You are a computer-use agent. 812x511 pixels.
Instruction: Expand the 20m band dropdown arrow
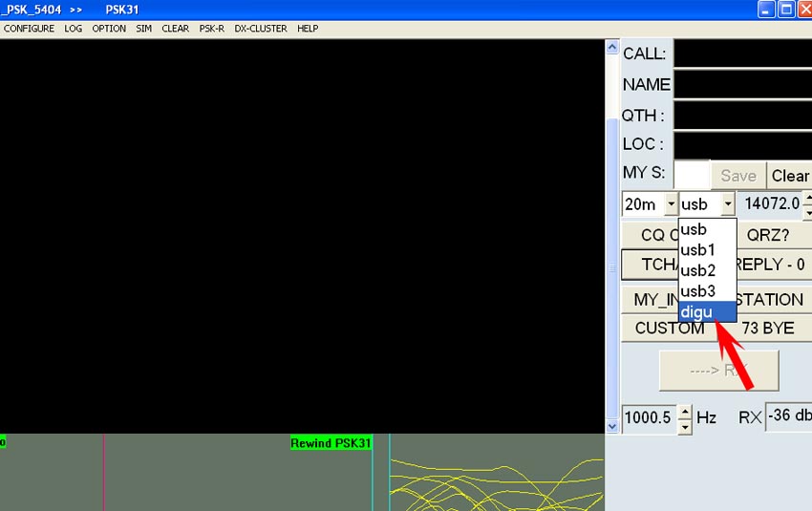672,204
